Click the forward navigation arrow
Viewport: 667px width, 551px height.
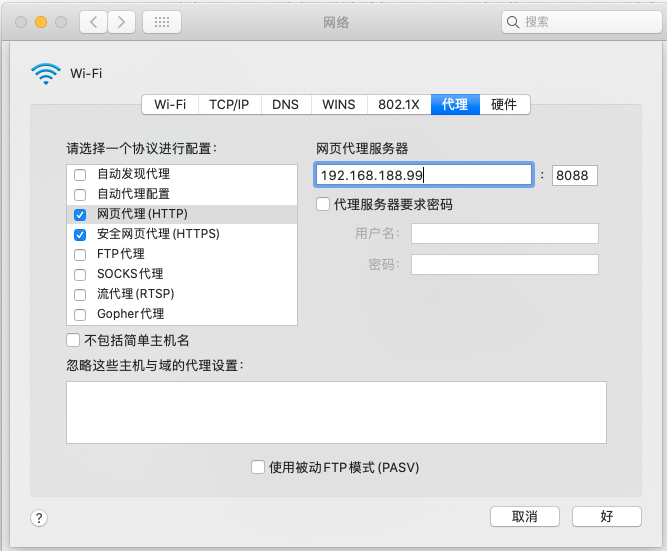(121, 21)
